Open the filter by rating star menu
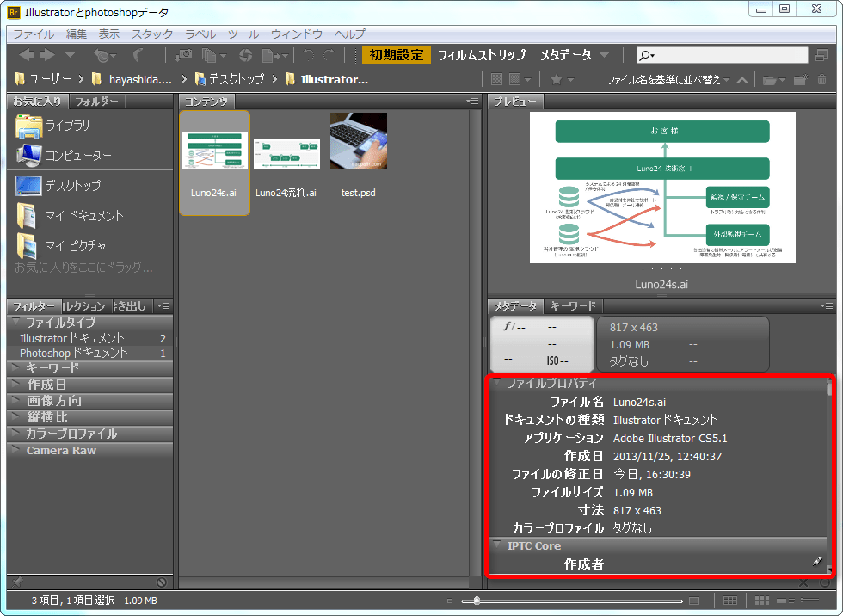843x616 pixels. tap(562, 79)
